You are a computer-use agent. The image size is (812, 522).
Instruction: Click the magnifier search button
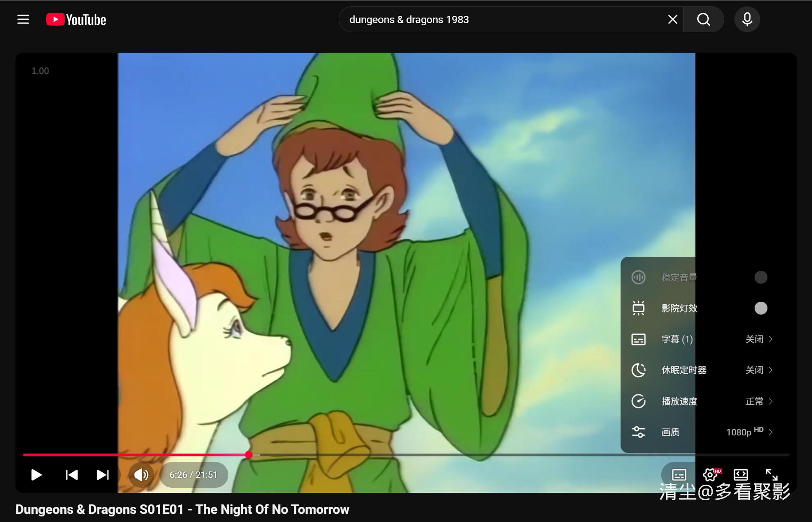tap(703, 20)
